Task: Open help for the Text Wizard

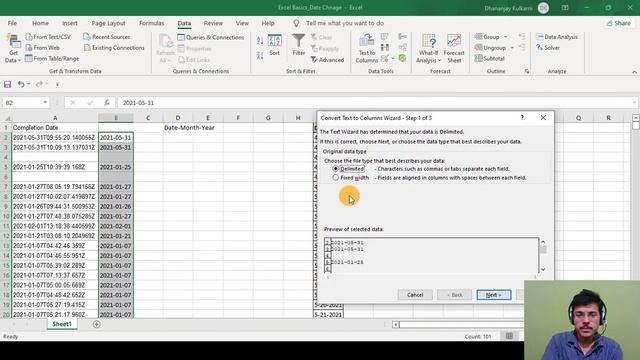Action: [x=522, y=118]
